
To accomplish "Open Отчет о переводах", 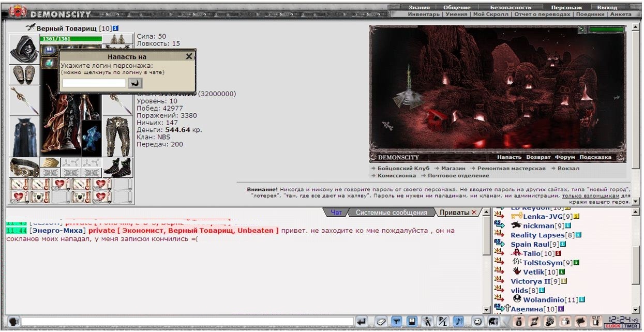I will pos(543,14).
